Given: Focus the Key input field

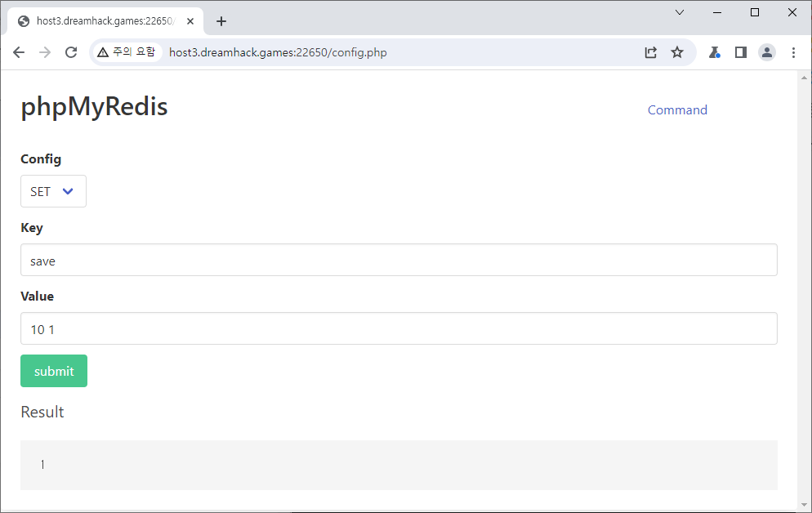Looking at the screenshot, I should pos(399,260).
